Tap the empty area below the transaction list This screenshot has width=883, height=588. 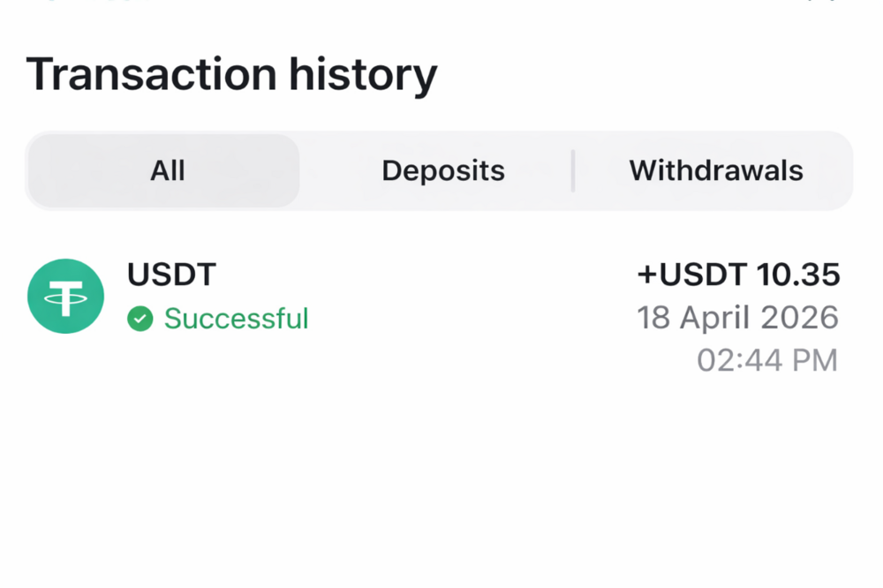[x=441, y=486]
